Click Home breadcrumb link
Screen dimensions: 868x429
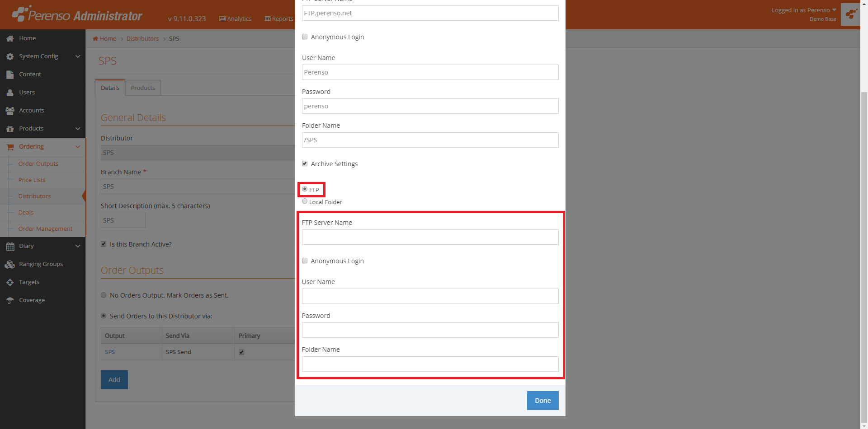[x=108, y=38]
